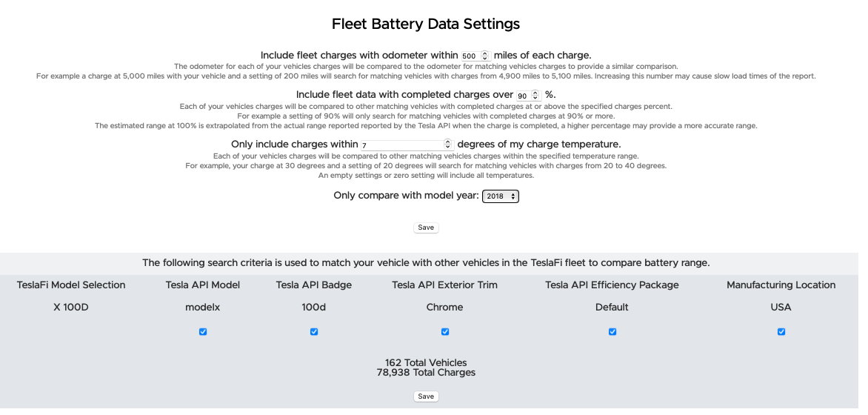The height and width of the screenshot is (415, 868).
Task: Uncheck the Tesla API Model checkbox
Action: [203, 332]
